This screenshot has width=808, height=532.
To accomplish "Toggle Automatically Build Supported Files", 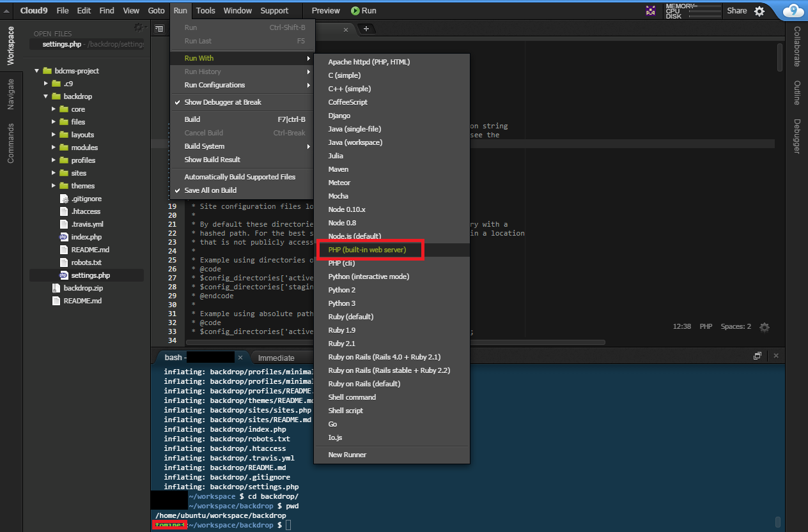I will pyautogui.click(x=242, y=177).
